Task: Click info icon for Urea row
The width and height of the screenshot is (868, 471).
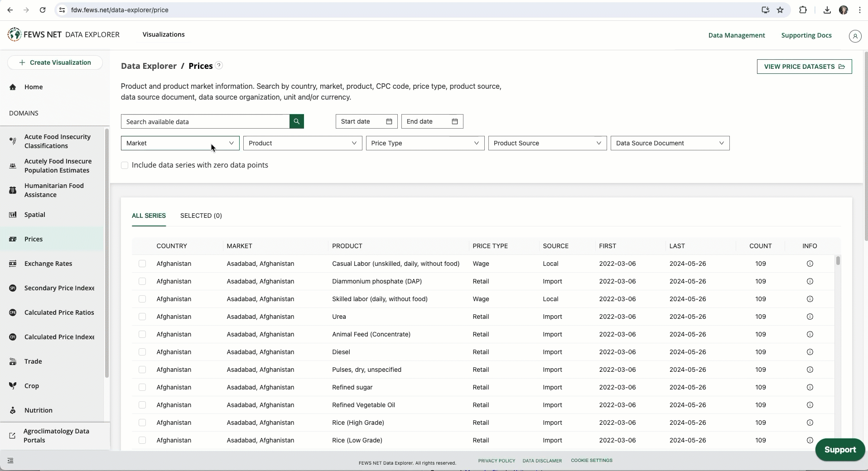Action: pyautogui.click(x=810, y=317)
